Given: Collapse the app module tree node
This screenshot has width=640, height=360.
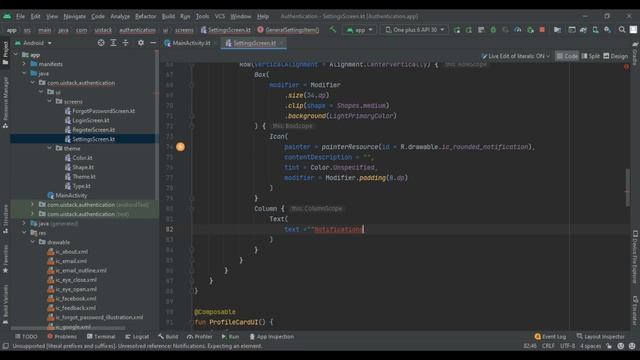Looking at the screenshot, I should (x=16, y=55).
